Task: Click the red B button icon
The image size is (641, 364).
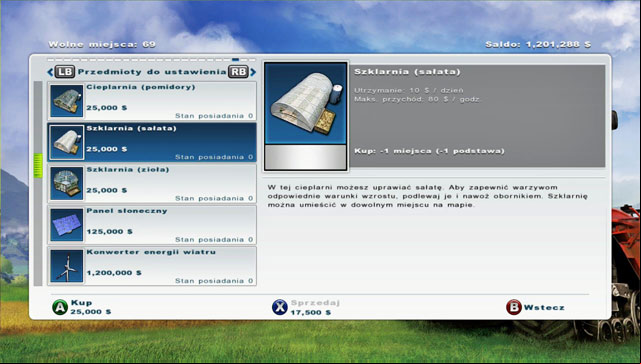Action: point(513,307)
